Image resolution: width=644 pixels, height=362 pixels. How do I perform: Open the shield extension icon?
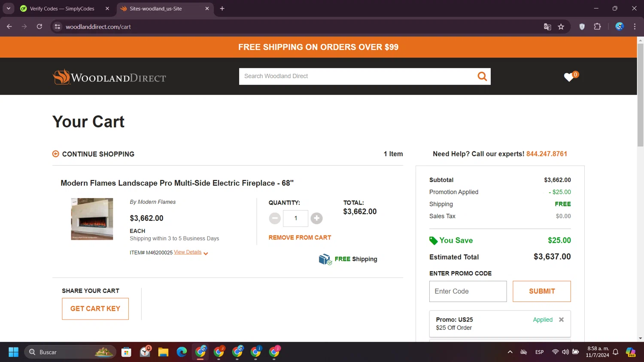[x=582, y=27]
